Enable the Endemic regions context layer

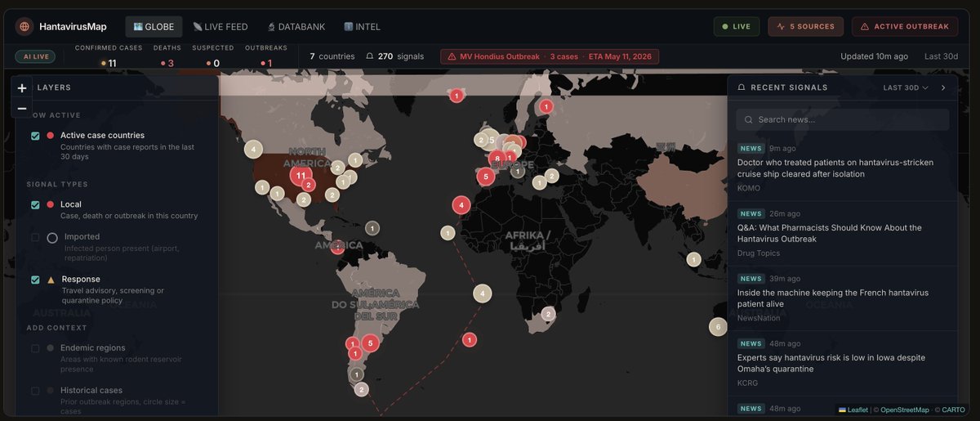coord(35,348)
